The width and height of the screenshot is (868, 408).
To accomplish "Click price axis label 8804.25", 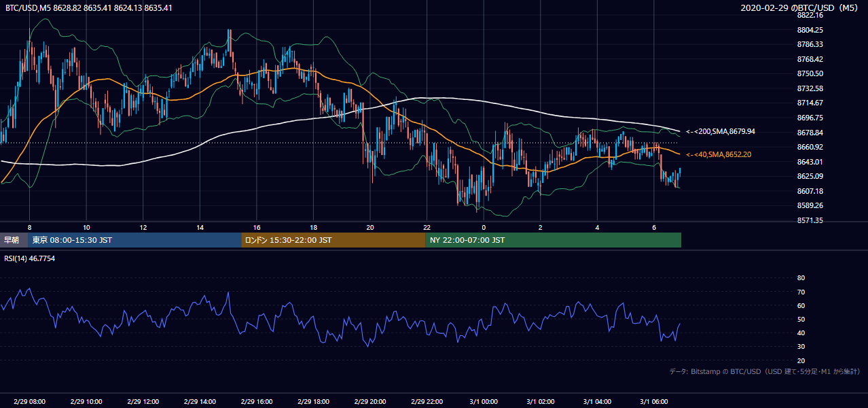I will pyautogui.click(x=810, y=30).
